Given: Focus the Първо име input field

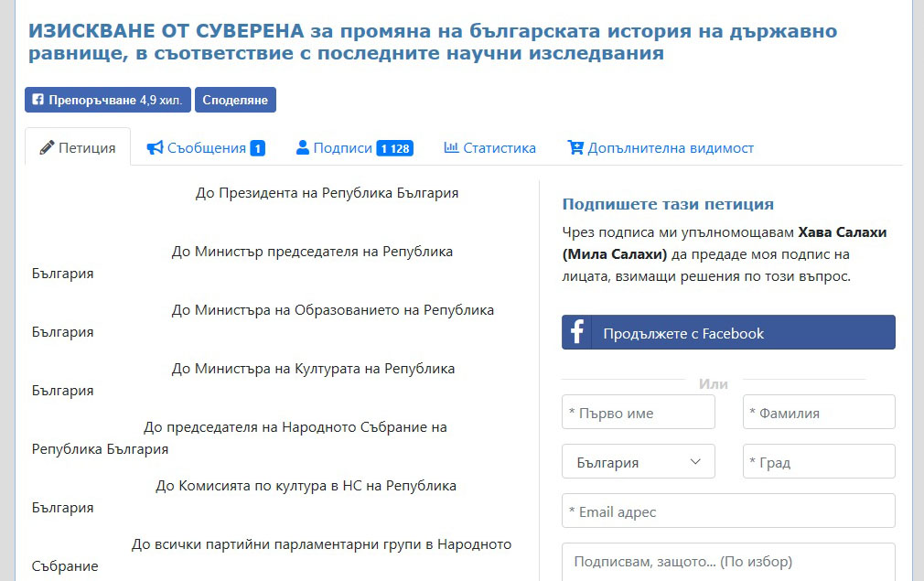Looking at the screenshot, I should [638, 413].
